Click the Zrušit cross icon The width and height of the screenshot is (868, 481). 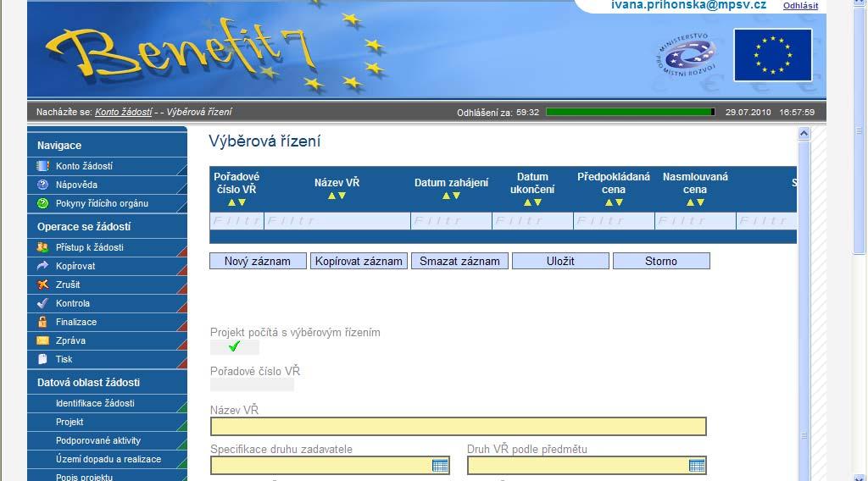[42, 285]
